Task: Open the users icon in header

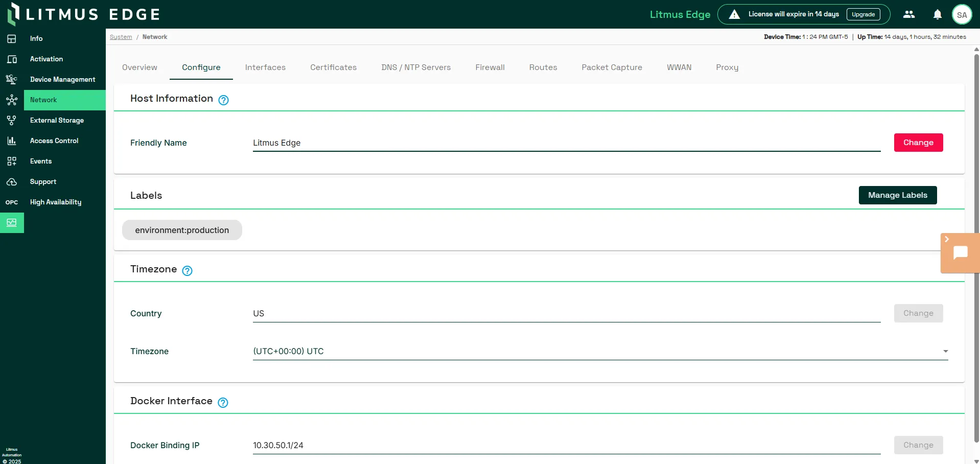Action: click(909, 14)
